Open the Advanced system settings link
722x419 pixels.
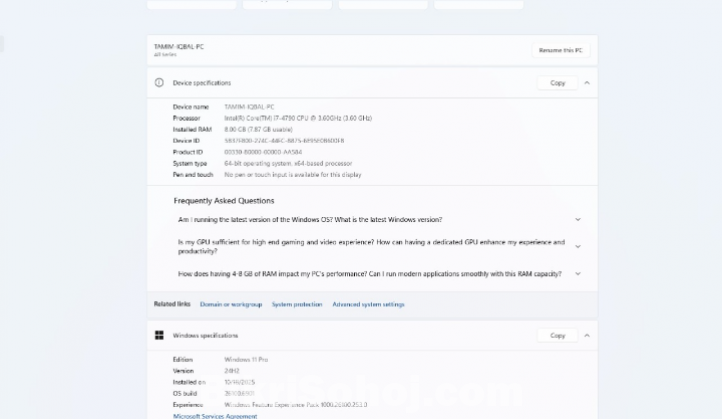point(368,304)
